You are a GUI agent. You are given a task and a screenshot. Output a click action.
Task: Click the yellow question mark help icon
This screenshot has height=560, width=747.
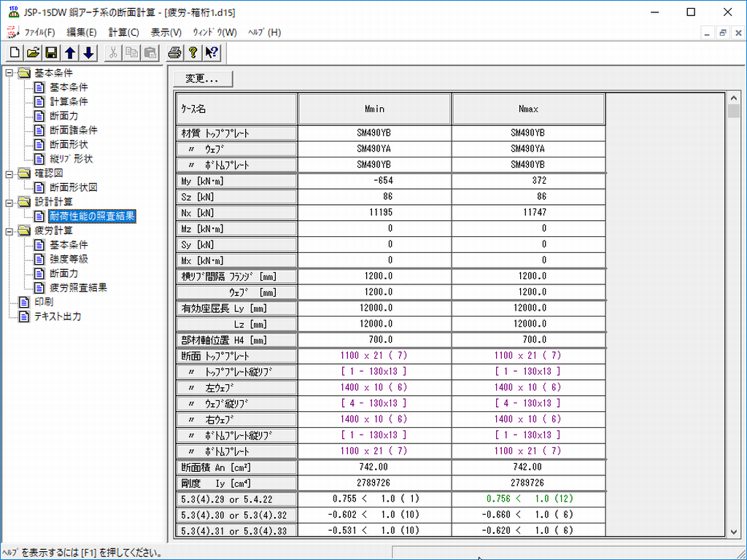point(193,52)
